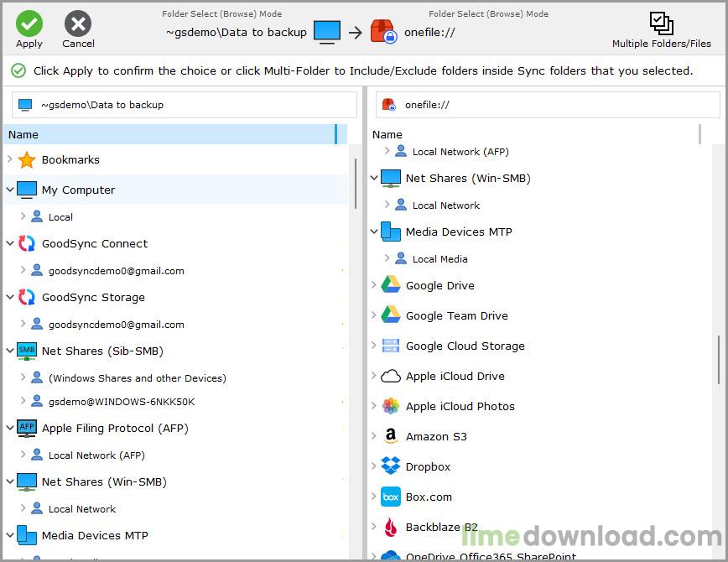Screen dimensions: 728x562
Task: Click GoodSync Storage sync icon
Action: click(x=27, y=297)
